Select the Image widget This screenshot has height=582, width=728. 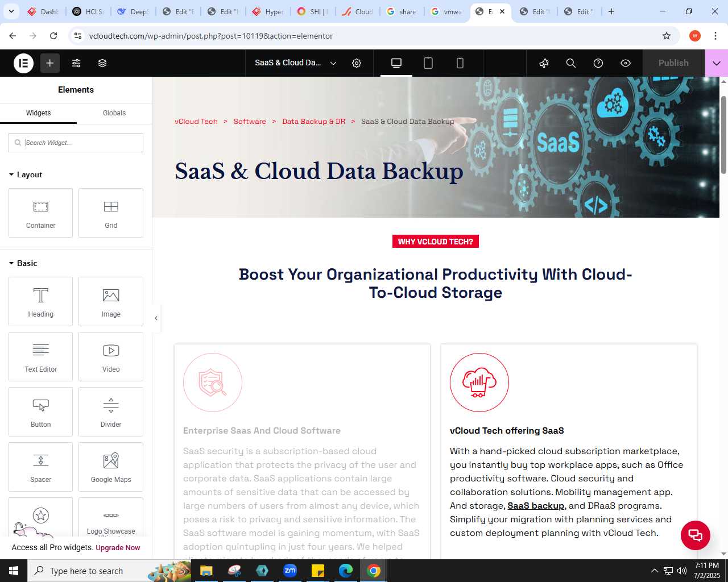click(x=111, y=301)
